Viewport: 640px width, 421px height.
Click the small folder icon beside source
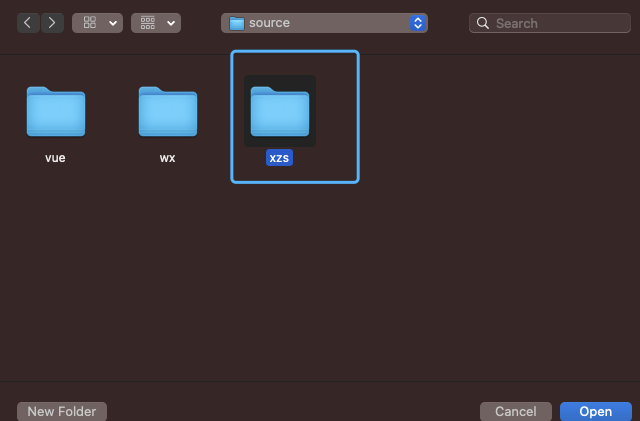[x=237, y=23]
